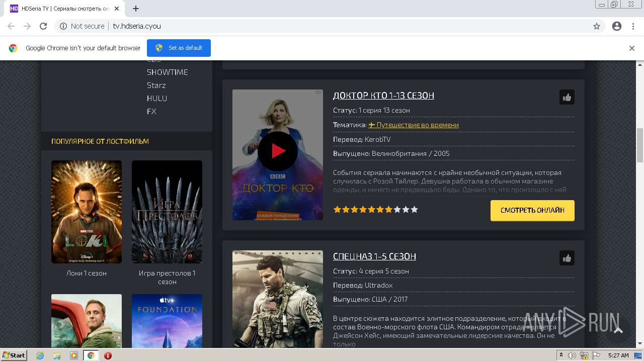This screenshot has width=644, height=362.
Task: Launch Internet Explorer from taskbar
Action: coord(40,355)
